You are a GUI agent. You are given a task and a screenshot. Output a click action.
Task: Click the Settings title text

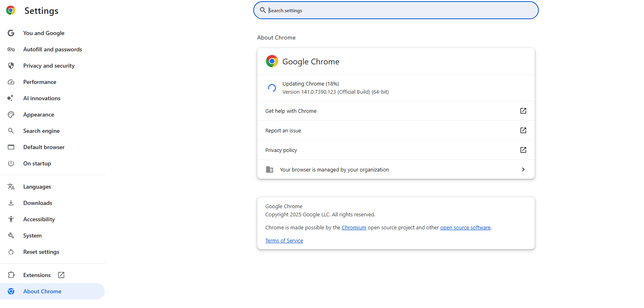point(41,11)
